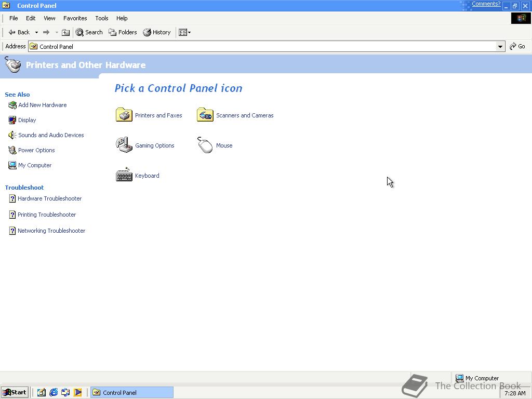
Task: Click the Keyboard link text
Action: 147,176
